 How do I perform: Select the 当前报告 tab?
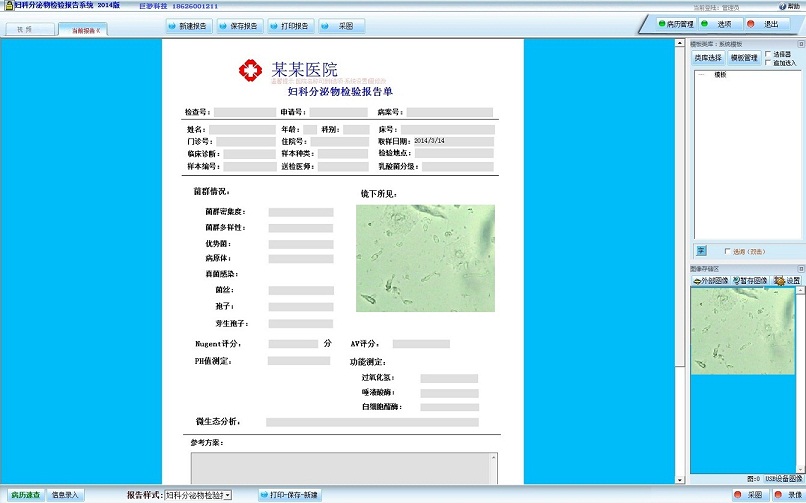pos(83,30)
